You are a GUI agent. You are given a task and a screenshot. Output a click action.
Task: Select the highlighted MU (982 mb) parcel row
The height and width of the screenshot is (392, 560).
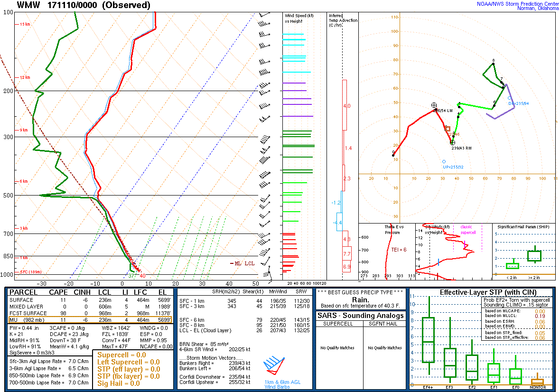tap(90, 320)
